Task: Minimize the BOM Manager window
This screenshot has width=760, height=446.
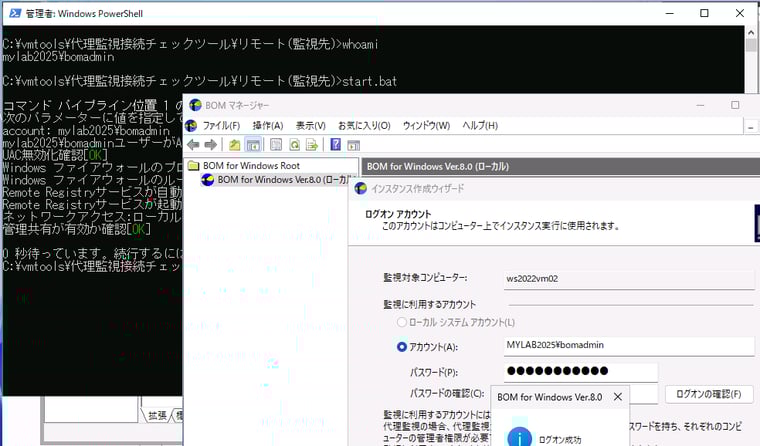Action: point(700,105)
